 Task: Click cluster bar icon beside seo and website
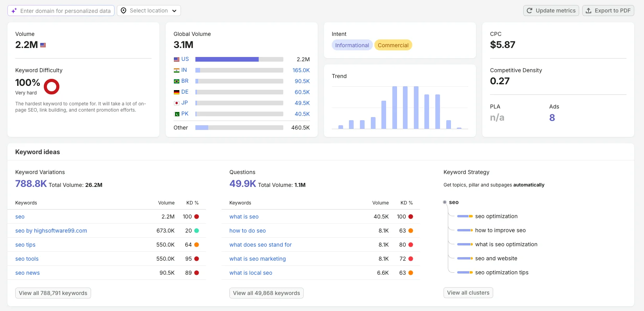pos(465,258)
